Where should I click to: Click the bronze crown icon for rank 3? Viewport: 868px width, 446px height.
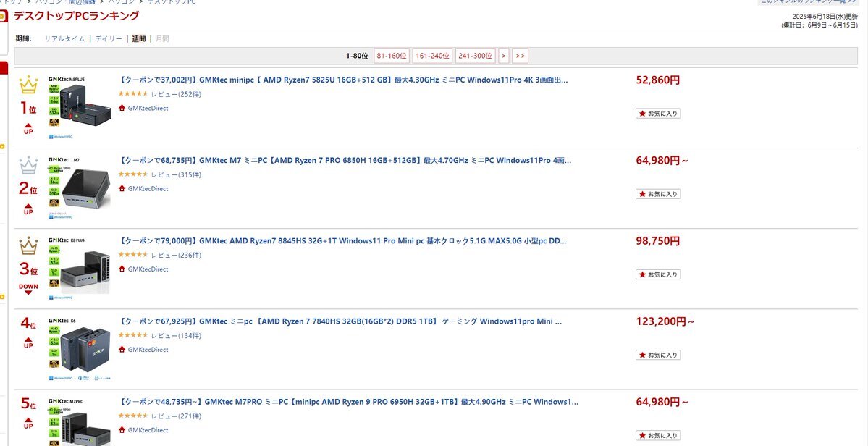pos(28,245)
